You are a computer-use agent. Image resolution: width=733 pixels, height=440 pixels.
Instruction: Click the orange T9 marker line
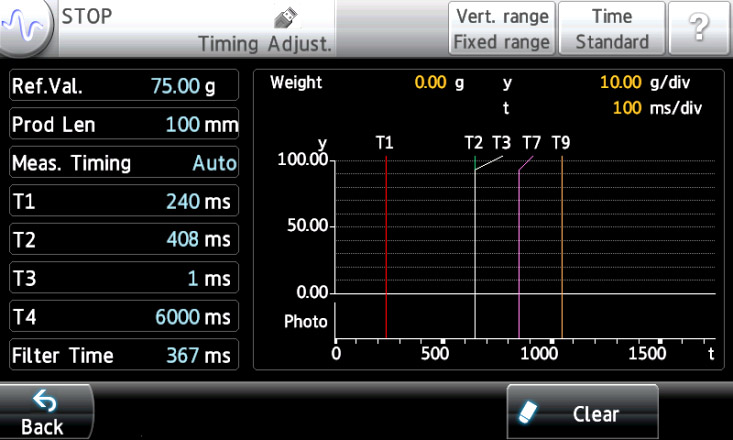tap(562, 250)
